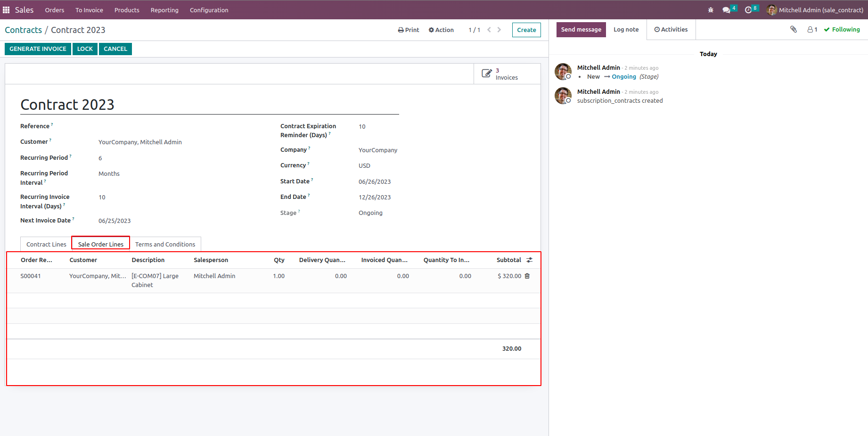Sort by Qty column header

pyautogui.click(x=279, y=260)
